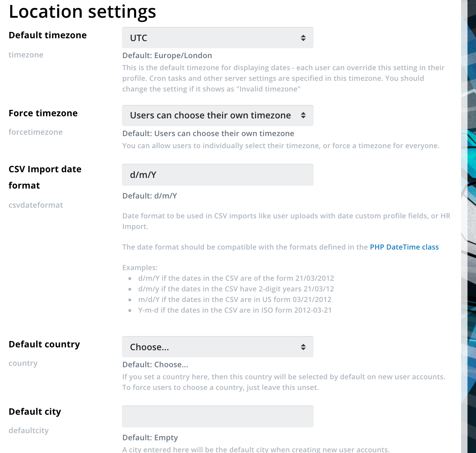Click the Default timezone label
Viewport: 476px width, 453px height.
pos(48,35)
